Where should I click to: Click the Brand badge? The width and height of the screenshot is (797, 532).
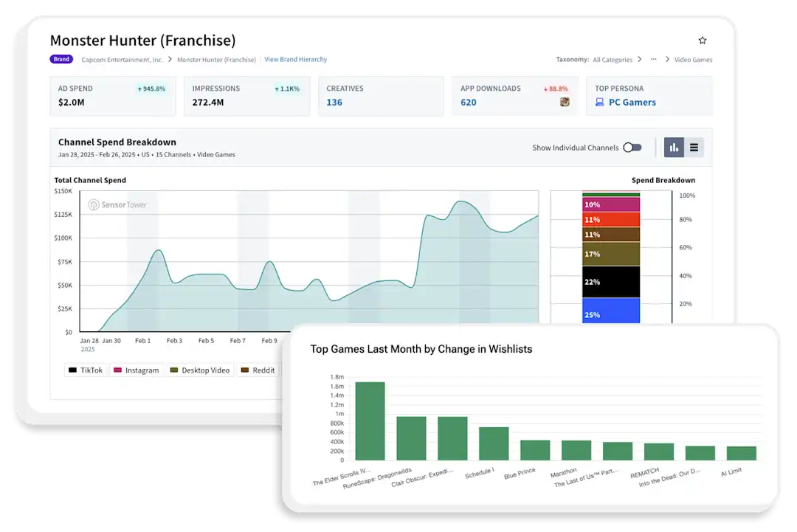[x=61, y=59]
